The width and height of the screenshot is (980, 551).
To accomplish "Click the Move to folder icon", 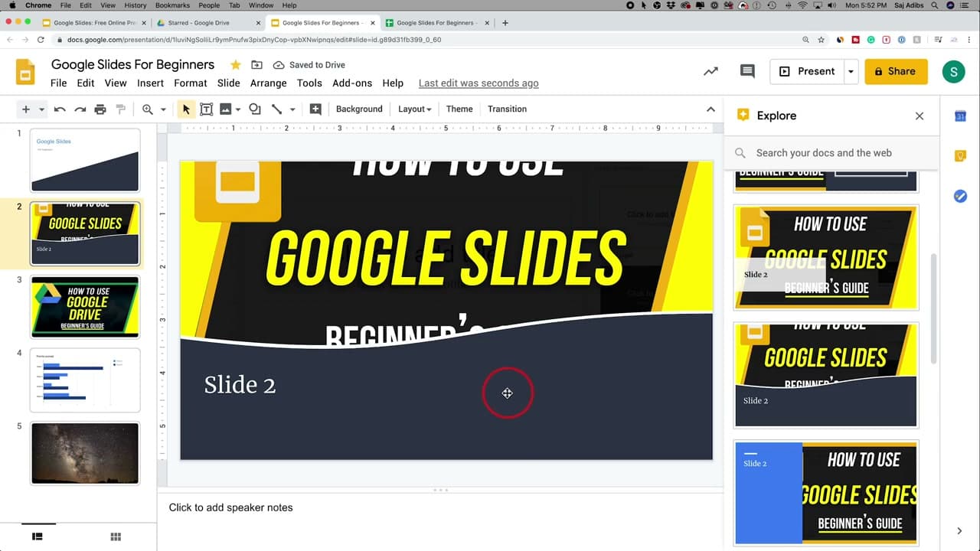I will click(x=256, y=65).
